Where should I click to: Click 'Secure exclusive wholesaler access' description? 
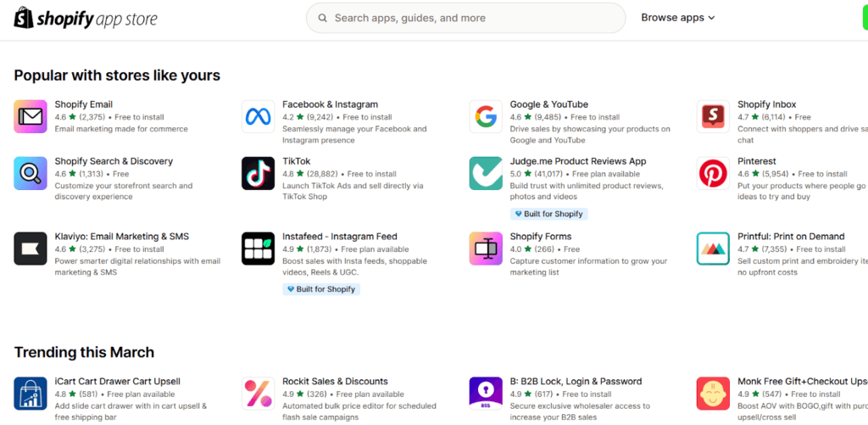pos(580,411)
